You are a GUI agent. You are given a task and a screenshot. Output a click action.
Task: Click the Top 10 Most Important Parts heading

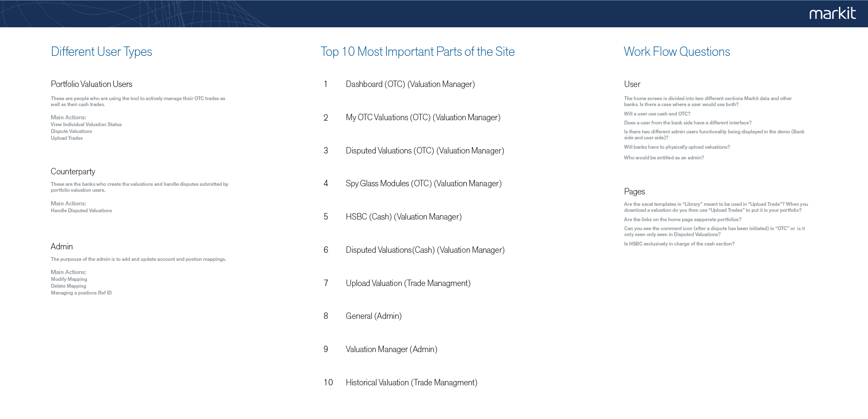417,52
